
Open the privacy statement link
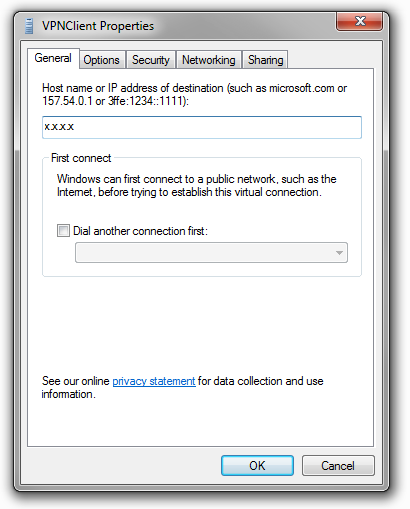coord(154,381)
